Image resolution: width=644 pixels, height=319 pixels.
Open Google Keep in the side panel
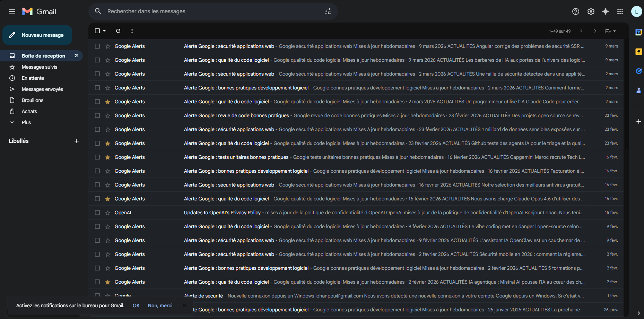point(638,51)
